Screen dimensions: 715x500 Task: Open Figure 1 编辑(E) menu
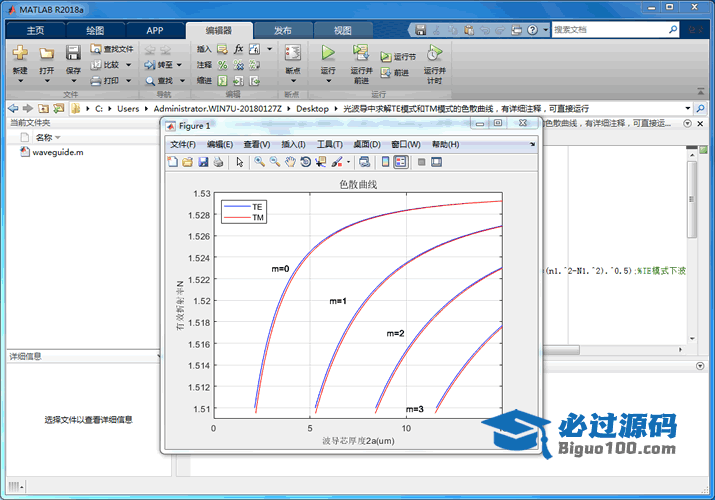[x=220, y=144]
